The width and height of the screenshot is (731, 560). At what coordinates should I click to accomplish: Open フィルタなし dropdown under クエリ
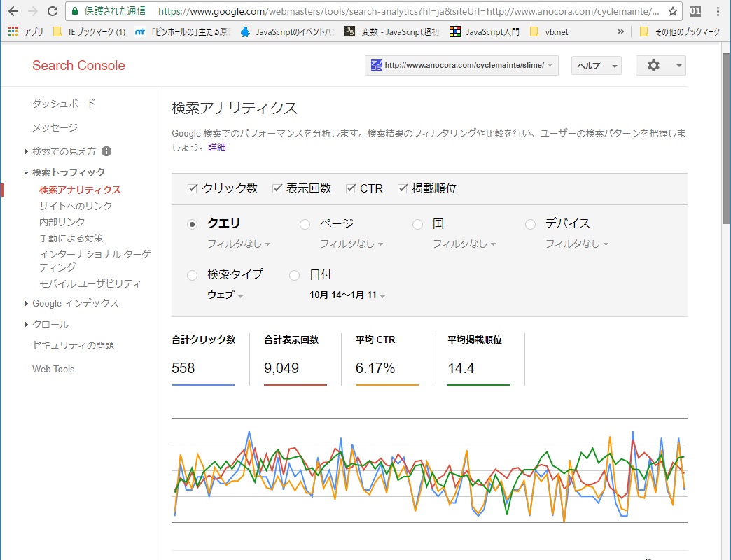tap(239, 244)
